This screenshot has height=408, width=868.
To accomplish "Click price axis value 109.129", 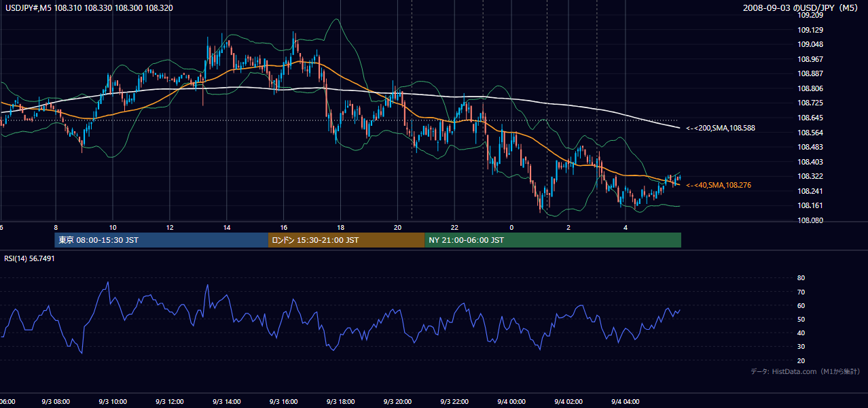I will coord(810,30).
